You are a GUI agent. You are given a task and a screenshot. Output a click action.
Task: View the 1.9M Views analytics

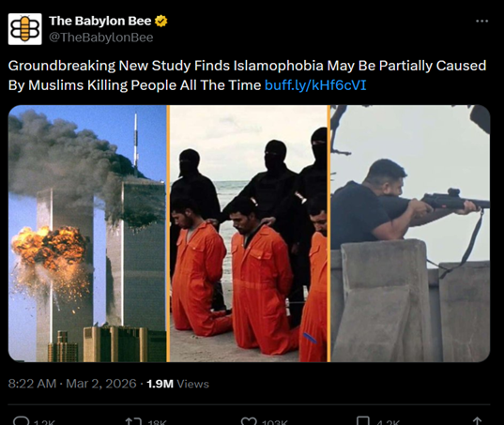[177, 384]
